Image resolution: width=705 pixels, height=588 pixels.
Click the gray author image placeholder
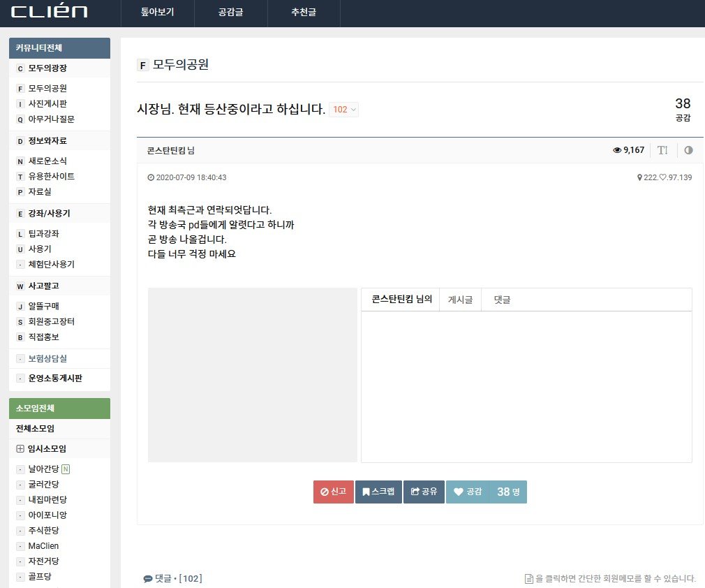(x=253, y=374)
